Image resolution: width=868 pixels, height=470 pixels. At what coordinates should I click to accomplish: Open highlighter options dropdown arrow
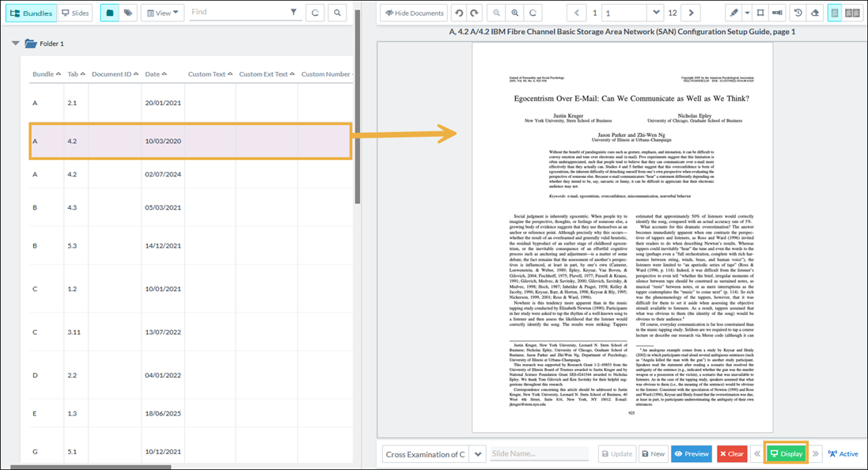pyautogui.click(x=747, y=13)
